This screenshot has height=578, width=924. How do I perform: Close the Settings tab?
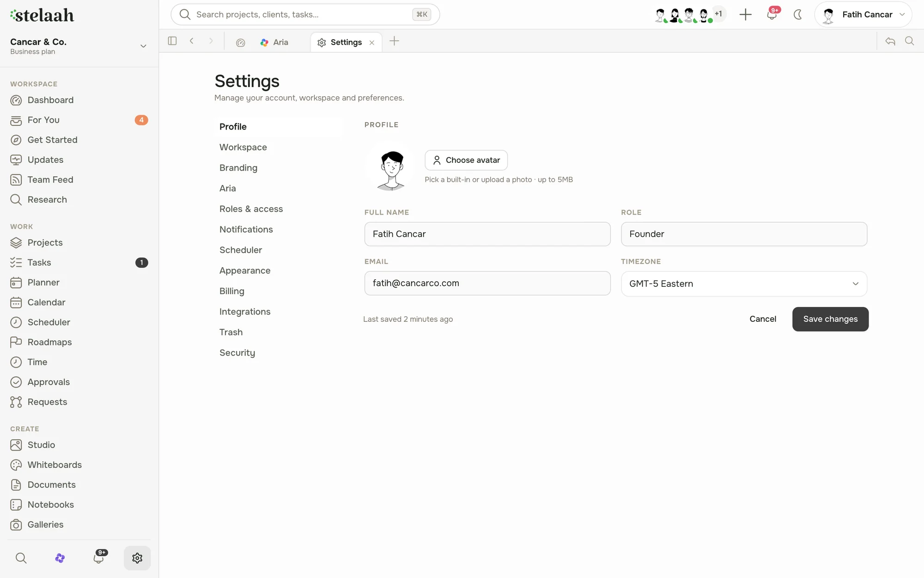pos(372,43)
